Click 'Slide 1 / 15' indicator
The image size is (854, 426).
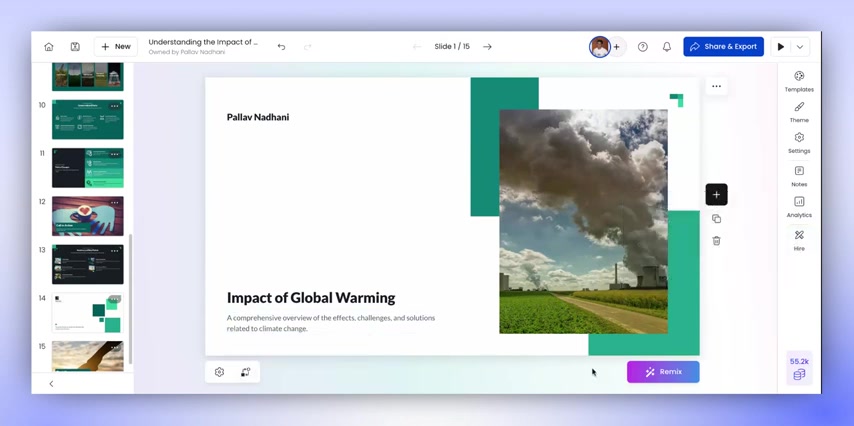(452, 47)
